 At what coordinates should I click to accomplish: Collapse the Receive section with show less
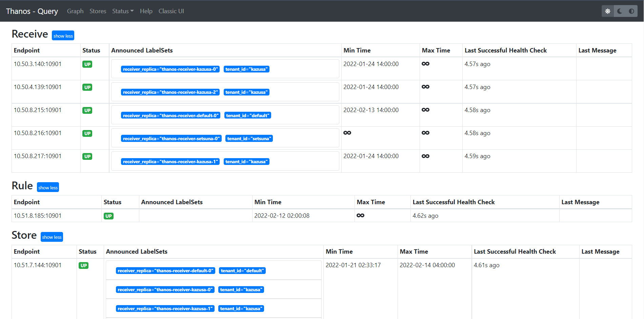coord(63,36)
